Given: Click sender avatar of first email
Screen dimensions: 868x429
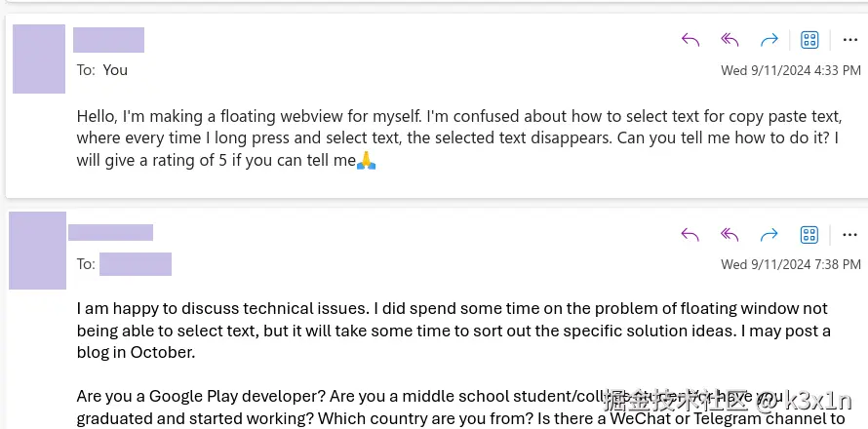Looking at the screenshot, I should coord(39,59).
